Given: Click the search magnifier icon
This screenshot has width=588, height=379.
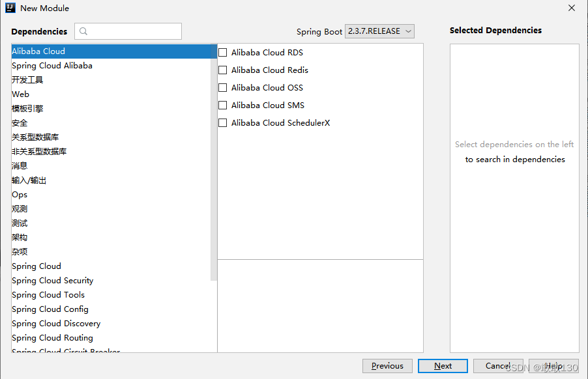Looking at the screenshot, I should (x=83, y=31).
